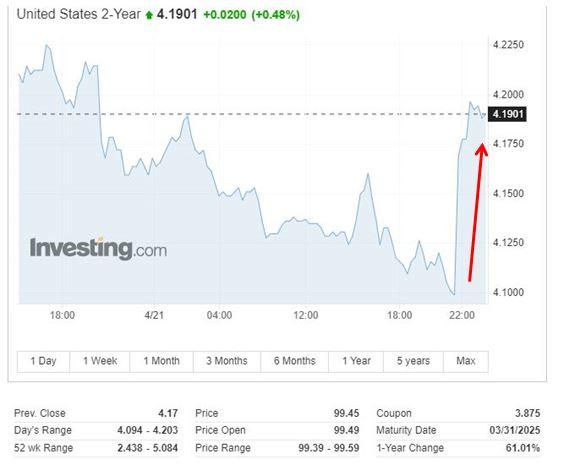Image resolution: width=564 pixels, height=475 pixels.
Task: Select the 1 Day time range
Action: pos(43,361)
